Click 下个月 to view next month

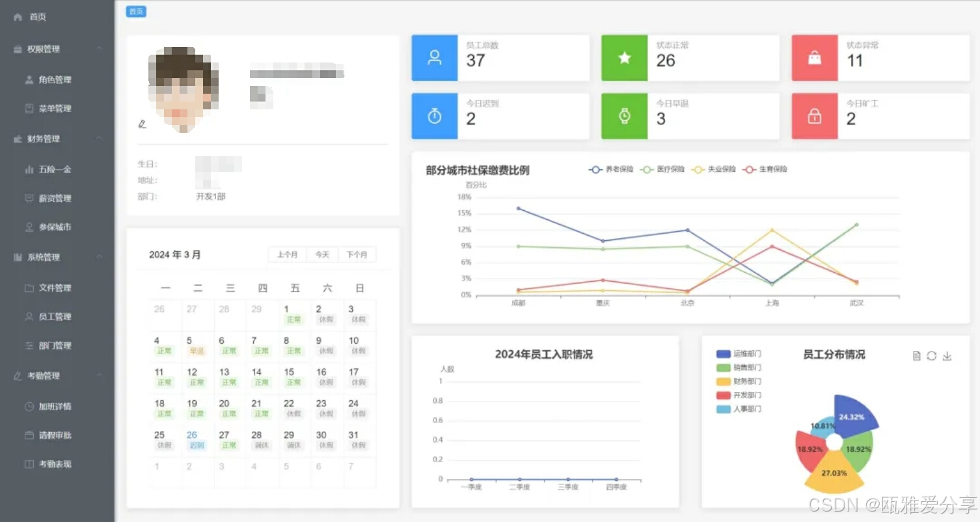tap(357, 254)
